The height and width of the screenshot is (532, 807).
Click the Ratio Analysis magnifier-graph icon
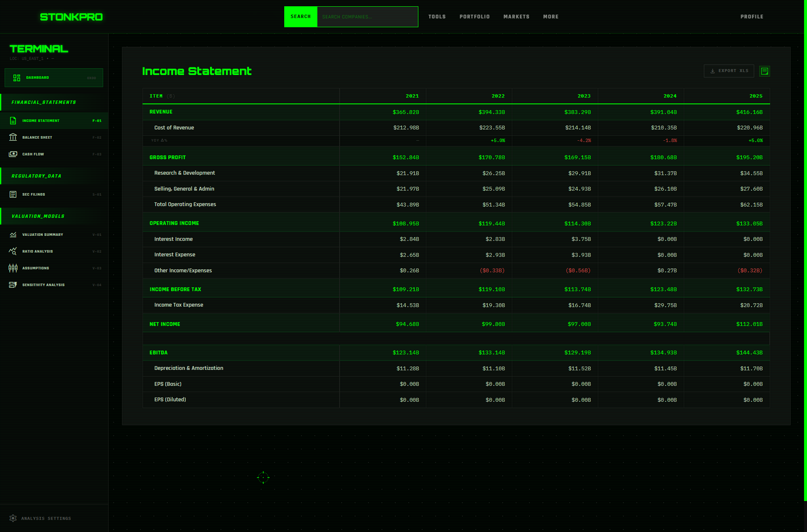[x=13, y=251]
